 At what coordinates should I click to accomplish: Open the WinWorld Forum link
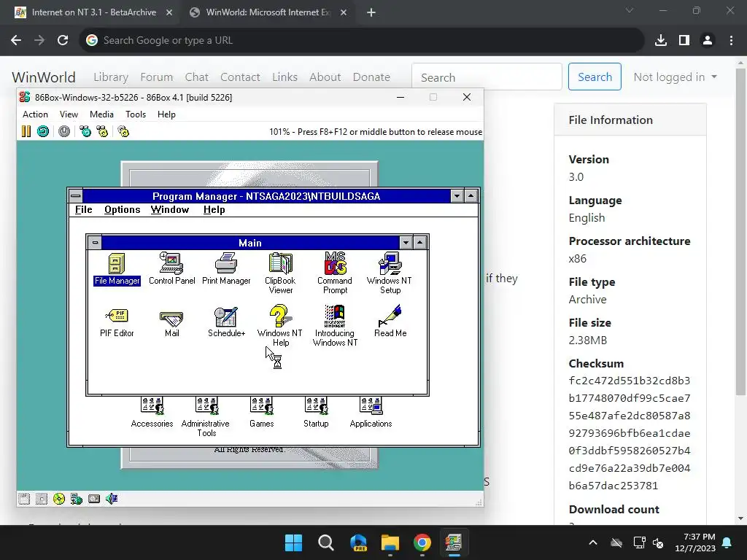click(x=156, y=77)
